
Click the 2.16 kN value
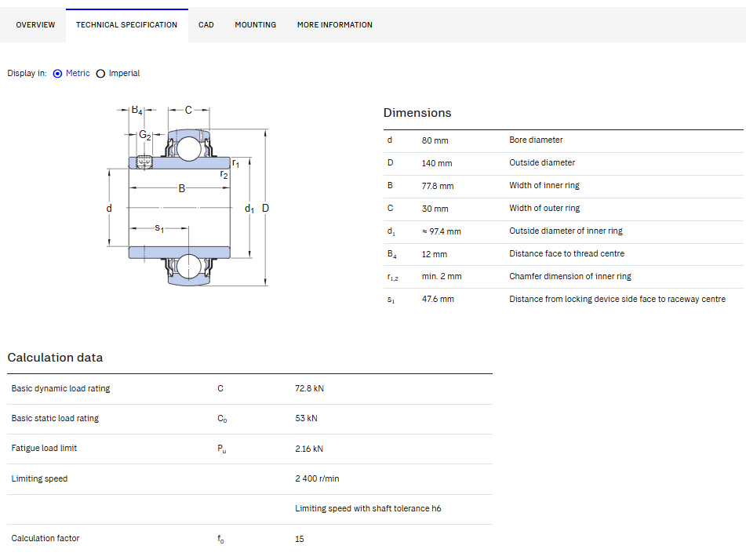(x=309, y=449)
